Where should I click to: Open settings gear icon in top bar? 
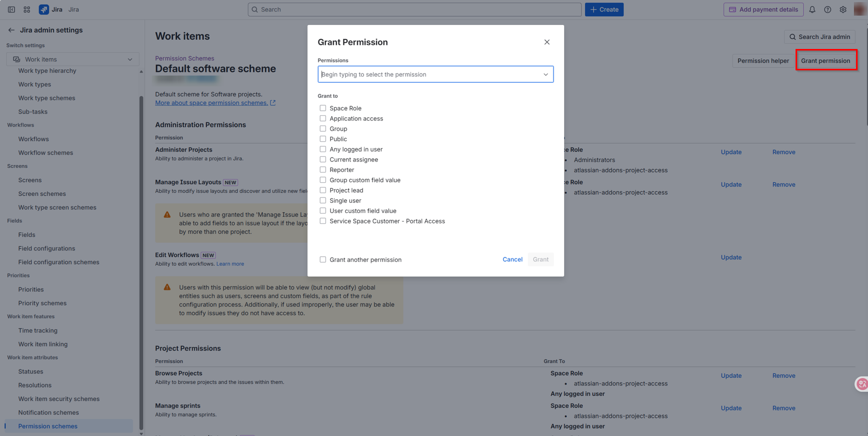coord(843,9)
